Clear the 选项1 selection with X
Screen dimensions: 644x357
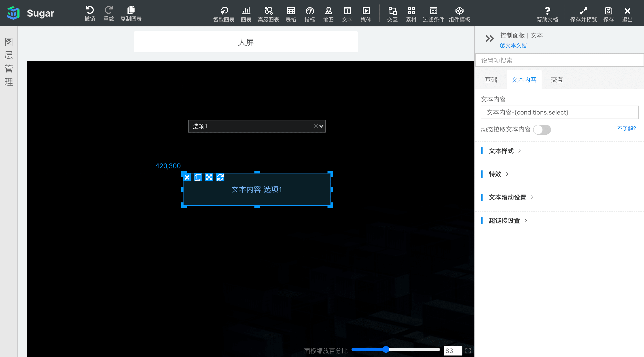316,126
